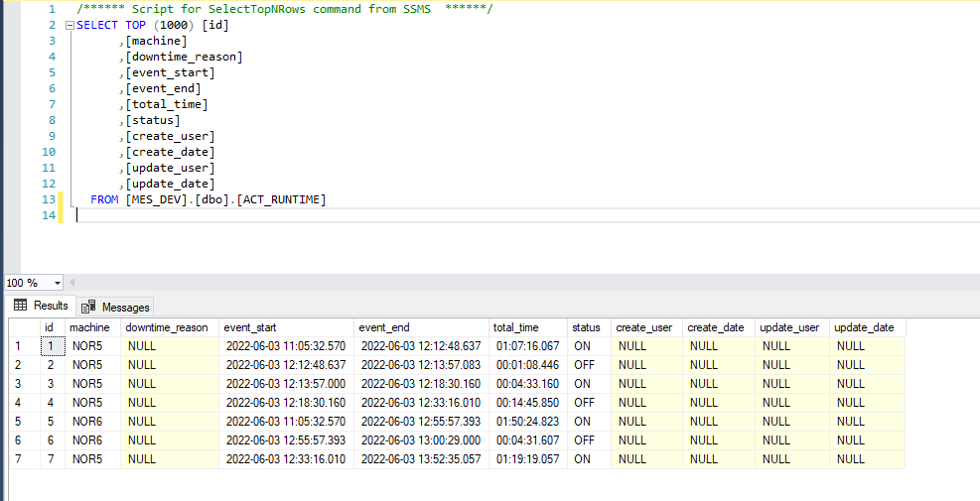The height and width of the screenshot is (501, 980).
Task: Click the script comment on line 1
Action: click(x=284, y=9)
